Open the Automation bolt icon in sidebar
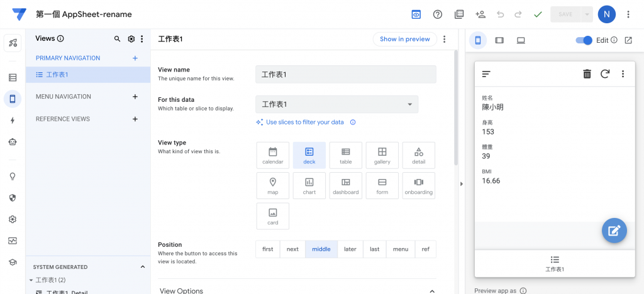This screenshot has height=294, width=644. 13,120
